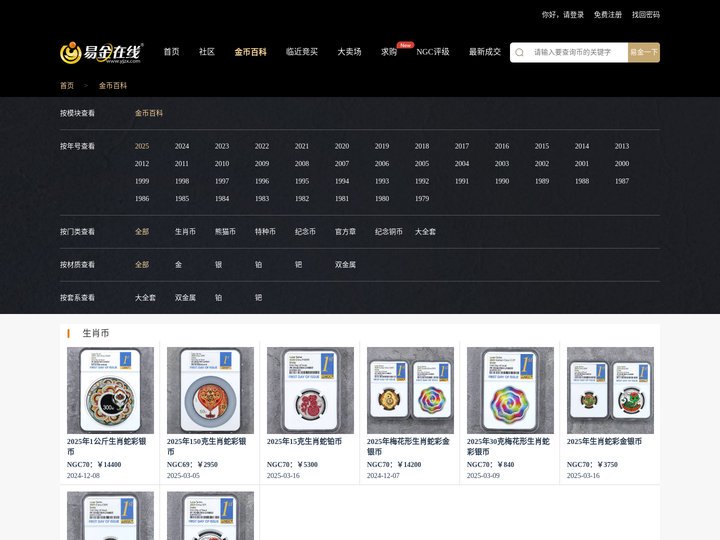Click the 首页 breadcrumb link
Screen dimensions: 720x540
(x=67, y=85)
